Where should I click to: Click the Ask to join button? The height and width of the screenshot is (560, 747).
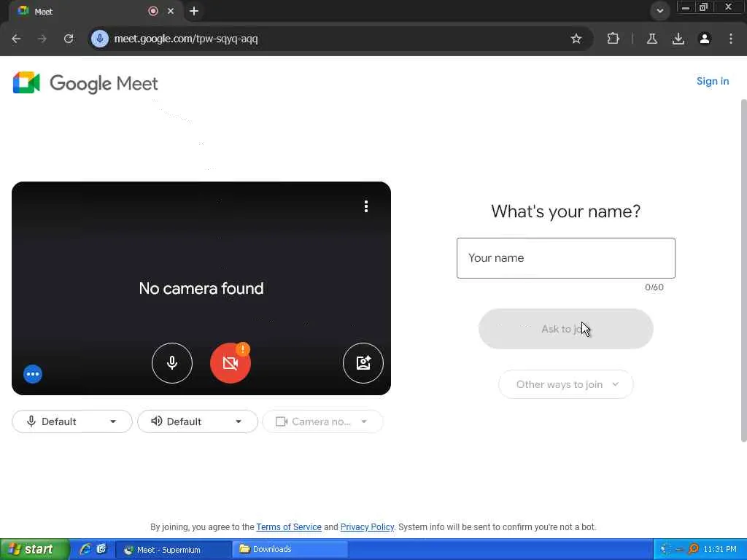coord(566,329)
